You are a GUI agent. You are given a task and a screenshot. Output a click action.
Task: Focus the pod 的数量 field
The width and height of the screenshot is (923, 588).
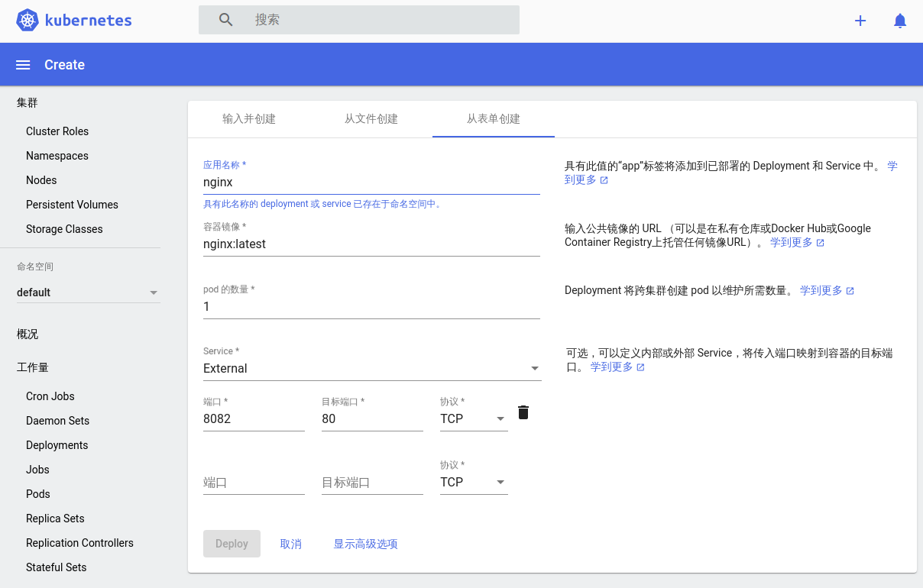point(371,307)
